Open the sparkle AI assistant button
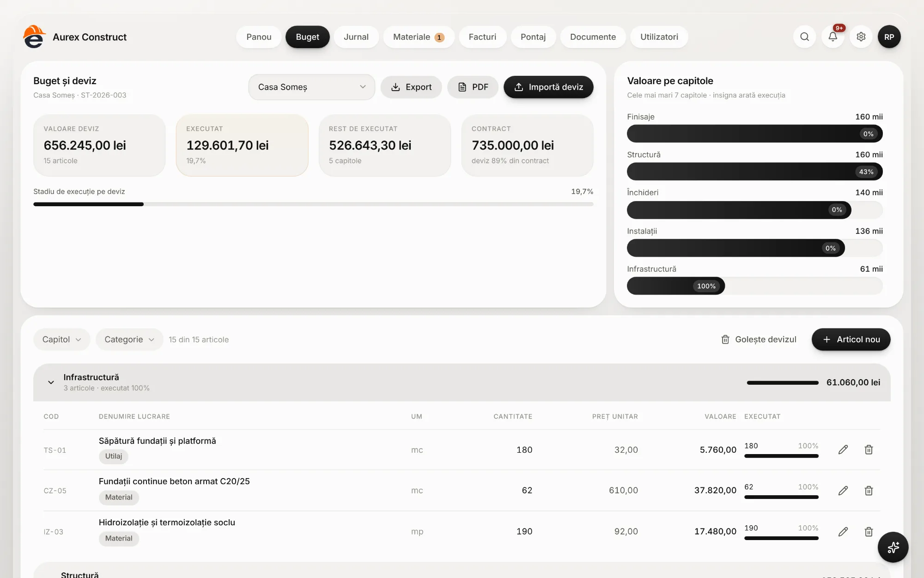924x578 pixels. coord(893,547)
